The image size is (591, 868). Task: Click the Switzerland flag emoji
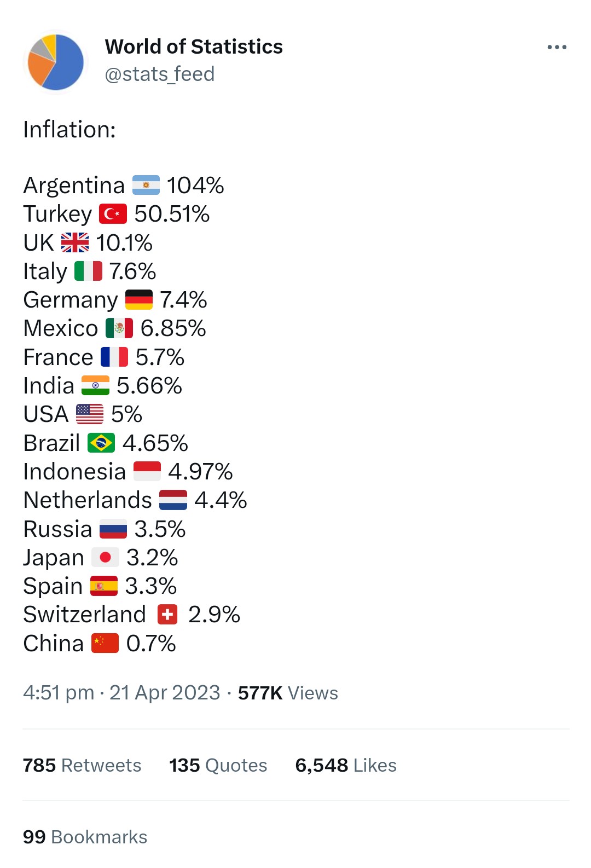[x=167, y=615]
